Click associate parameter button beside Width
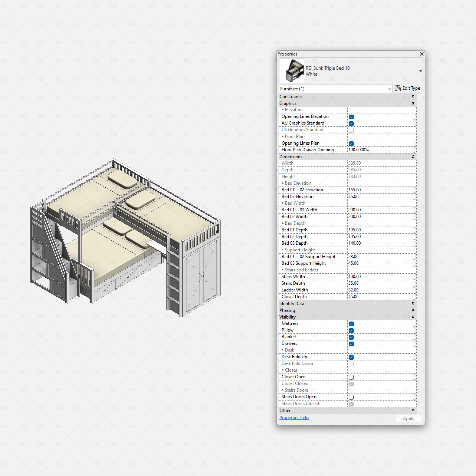 click(414, 163)
